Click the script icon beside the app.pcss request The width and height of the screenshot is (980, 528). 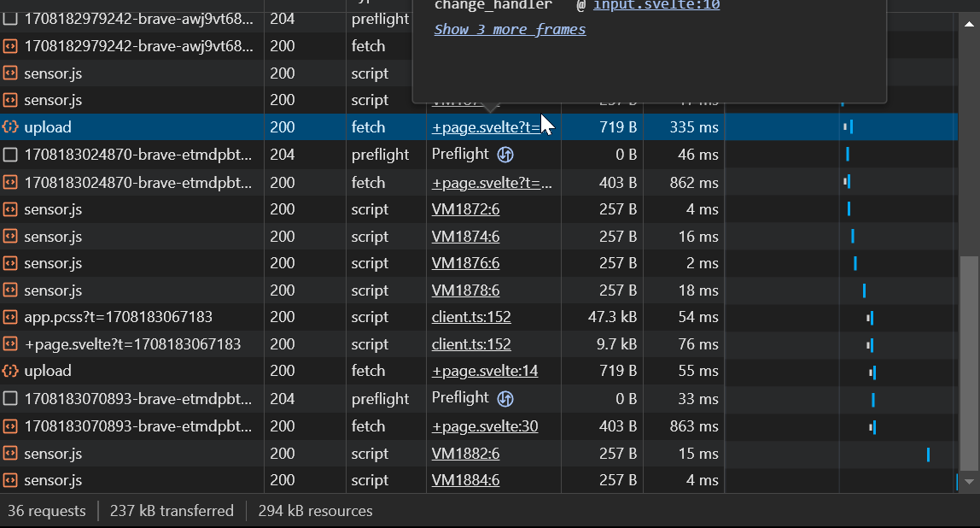coord(10,317)
